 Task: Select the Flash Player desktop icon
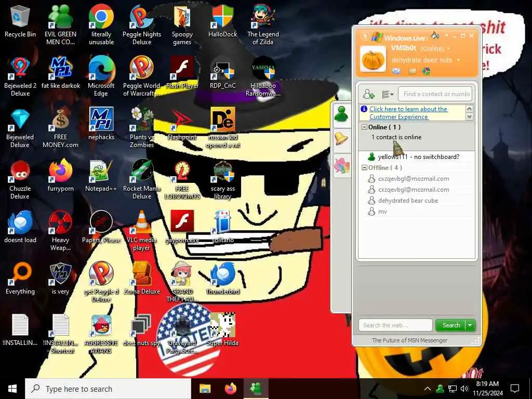pos(182,73)
